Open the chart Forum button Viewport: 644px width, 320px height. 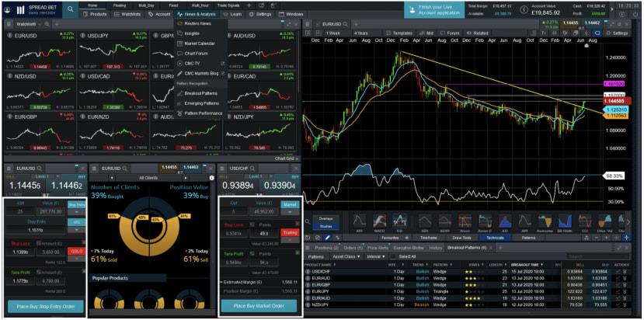point(451,33)
